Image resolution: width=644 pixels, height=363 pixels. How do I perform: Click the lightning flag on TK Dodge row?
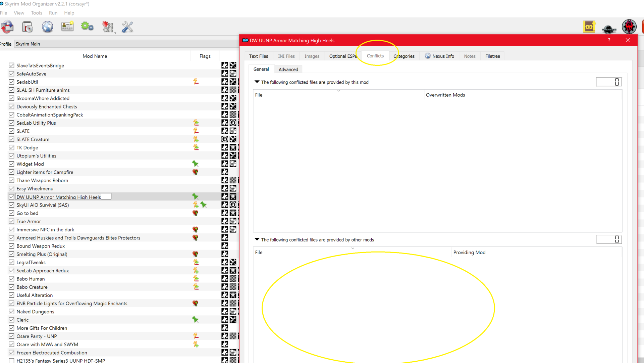[x=196, y=147]
